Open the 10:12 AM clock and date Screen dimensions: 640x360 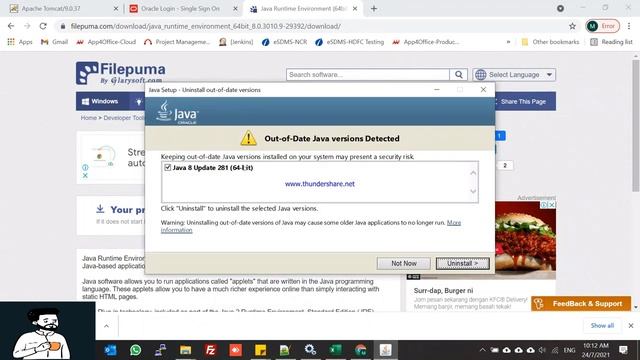pos(596,350)
